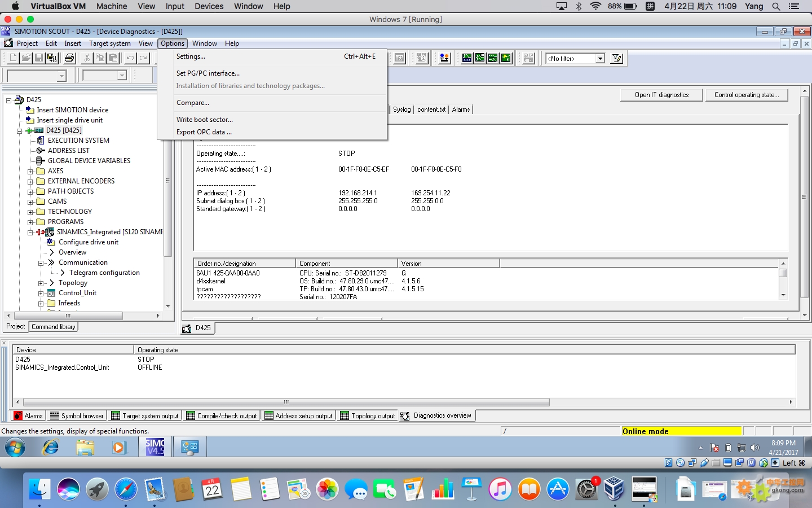Click the Open project folder icon

(x=26, y=58)
